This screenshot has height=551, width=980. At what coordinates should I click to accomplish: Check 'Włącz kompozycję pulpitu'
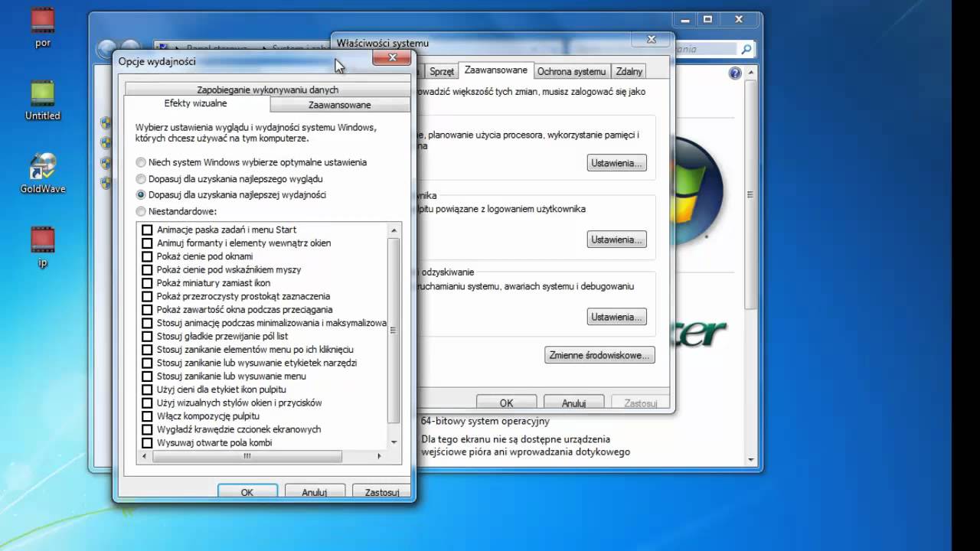coord(147,416)
